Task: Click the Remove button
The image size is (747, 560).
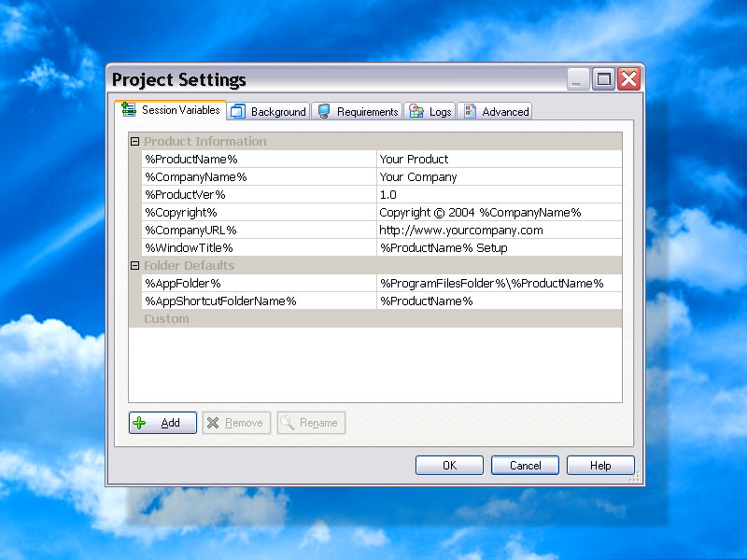Action: (237, 423)
